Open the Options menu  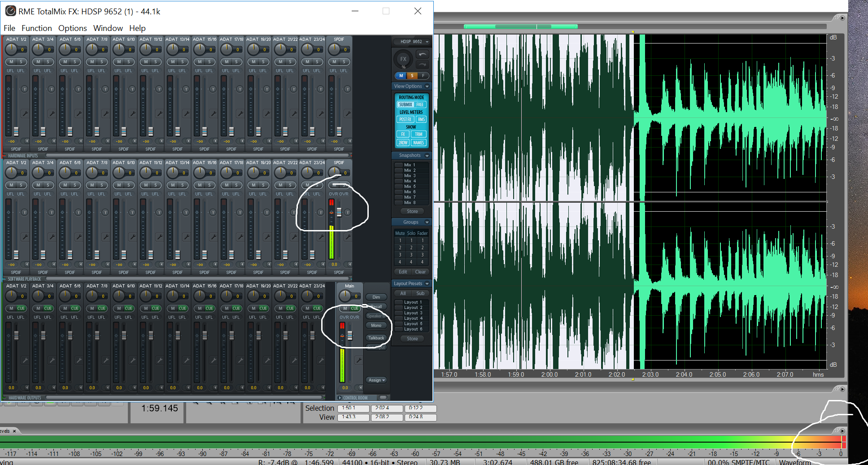pyautogui.click(x=73, y=28)
